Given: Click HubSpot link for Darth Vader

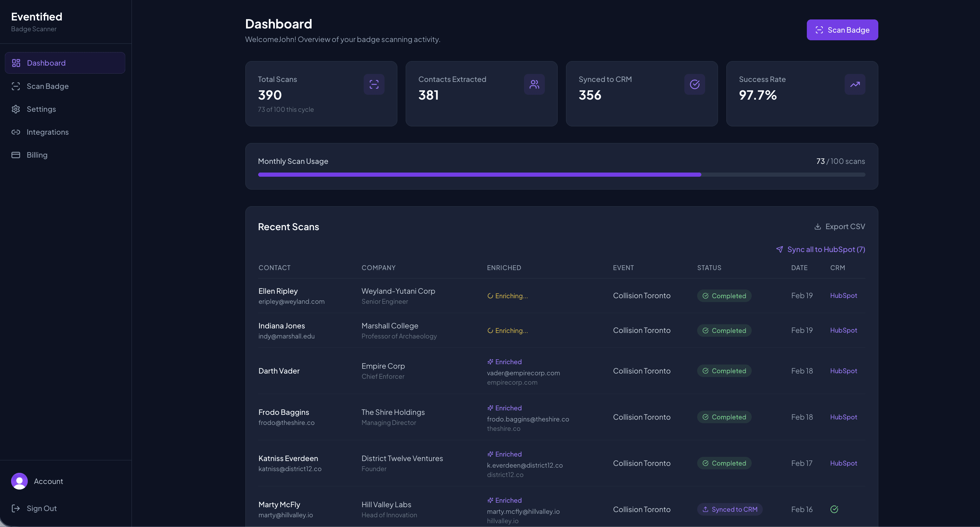Looking at the screenshot, I should 843,371.
